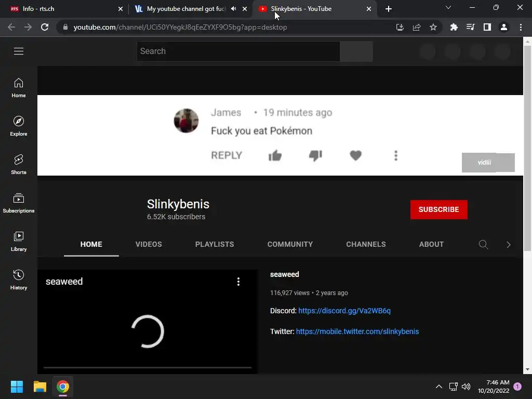
Task: Open three-dot options on James's comment
Action: coord(395,155)
